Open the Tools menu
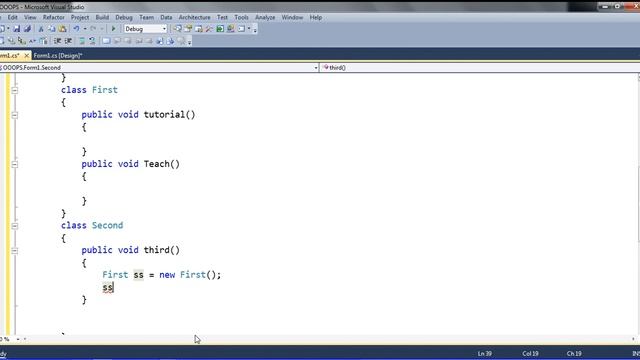This screenshot has width=640, height=360. [x=241, y=17]
